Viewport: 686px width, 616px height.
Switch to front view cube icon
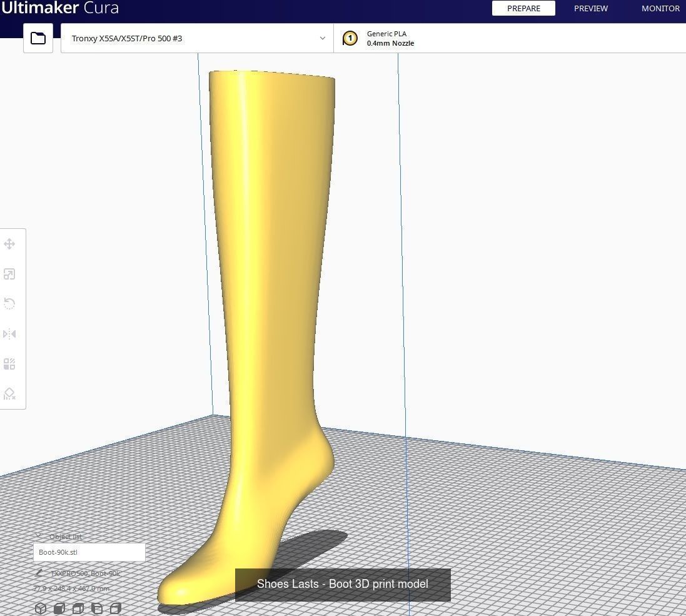pyautogui.click(x=59, y=608)
